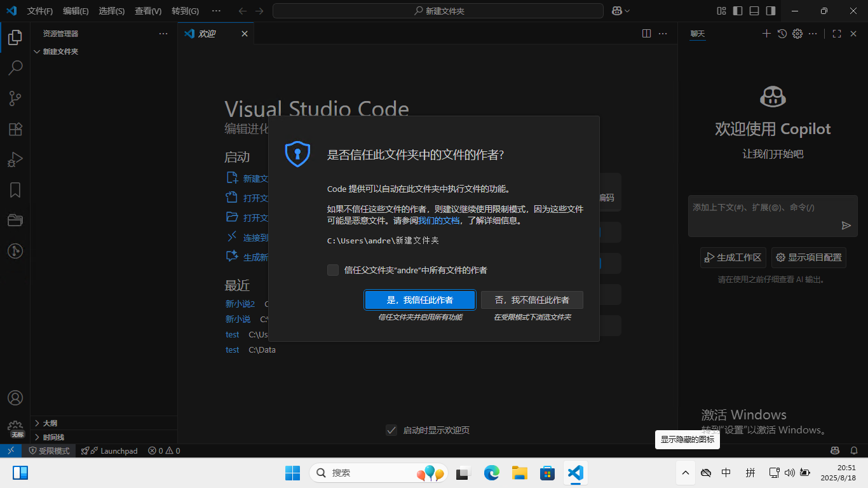Screen dimensions: 868x488
Task: Click 是，我信任此作者 button
Action: (420, 300)
